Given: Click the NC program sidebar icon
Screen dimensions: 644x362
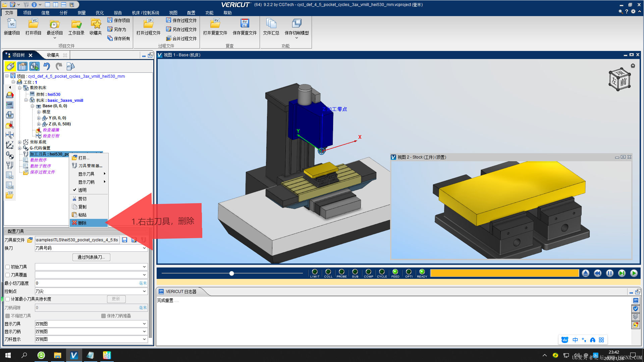Looking at the screenshot, I should (10, 175).
